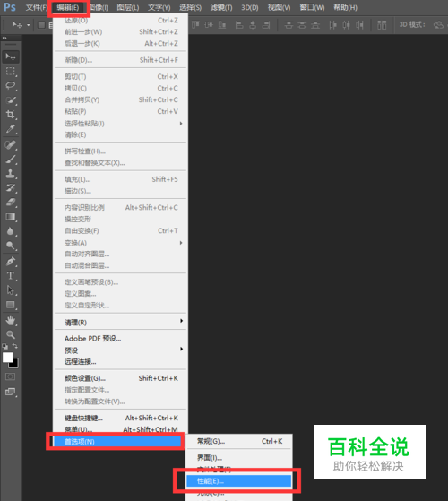Select the Gradient tool

point(11,217)
